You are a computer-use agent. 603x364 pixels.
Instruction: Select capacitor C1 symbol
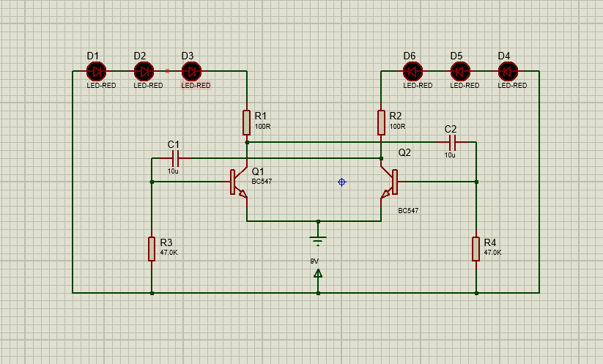tap(175, 158)
